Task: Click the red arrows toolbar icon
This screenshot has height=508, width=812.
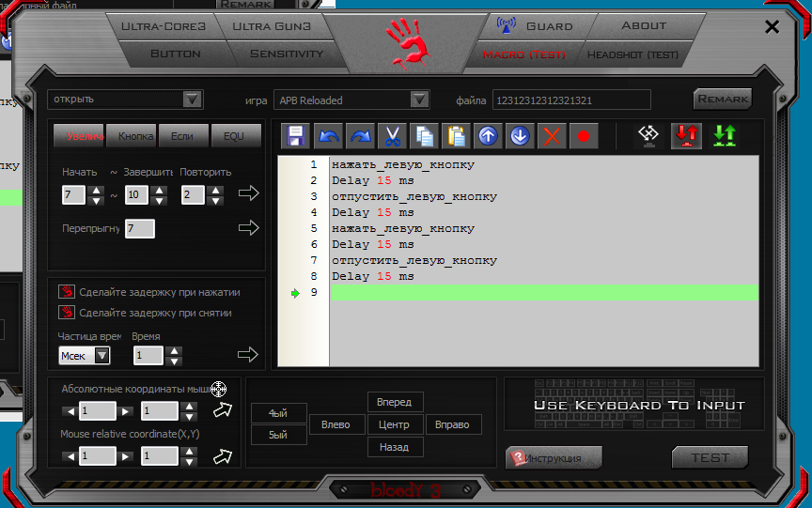Action: point(686,135)
